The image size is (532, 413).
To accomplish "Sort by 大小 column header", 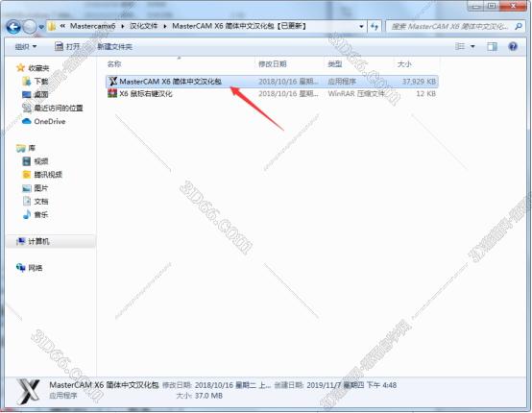I will coord(404,63).
